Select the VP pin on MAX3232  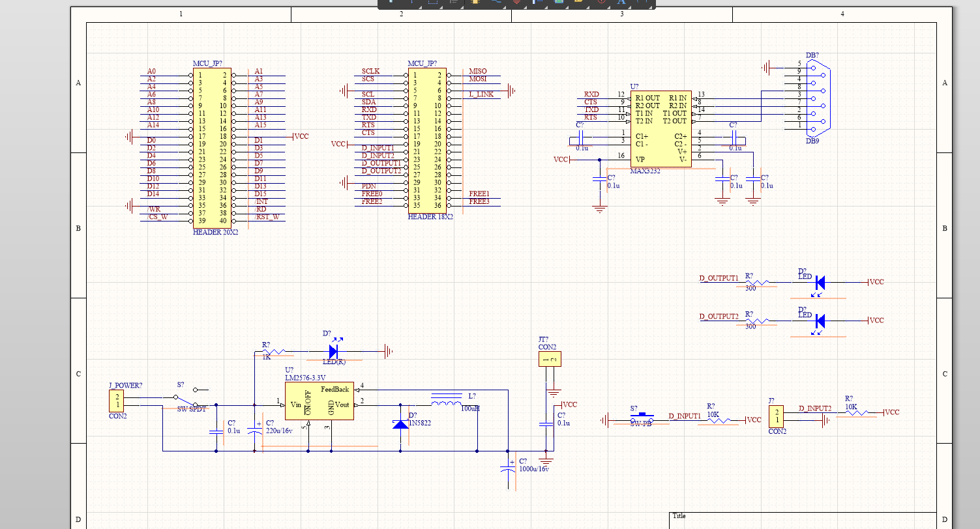[640, 159]
